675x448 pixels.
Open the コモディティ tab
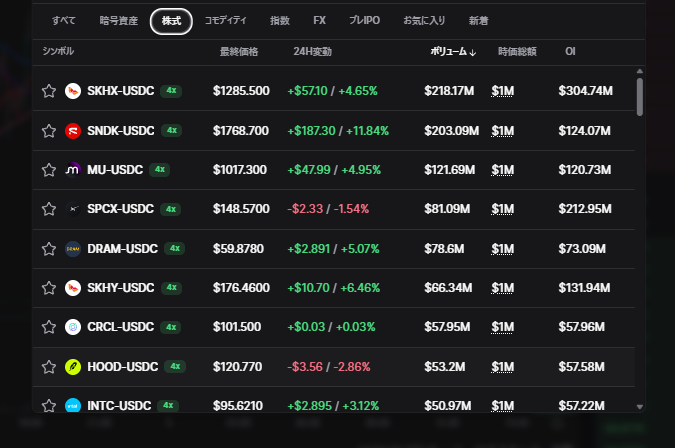click(226, 21)
